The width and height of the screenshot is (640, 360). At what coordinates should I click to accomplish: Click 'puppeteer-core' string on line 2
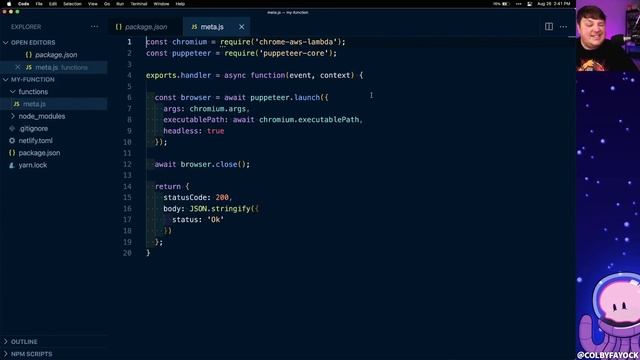point(294,53)
